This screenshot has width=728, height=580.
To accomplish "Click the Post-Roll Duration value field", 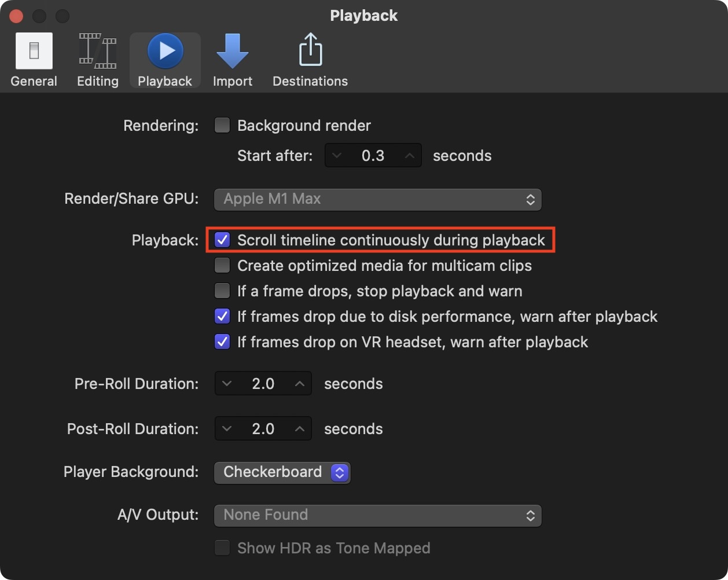I will click(263, 428).
